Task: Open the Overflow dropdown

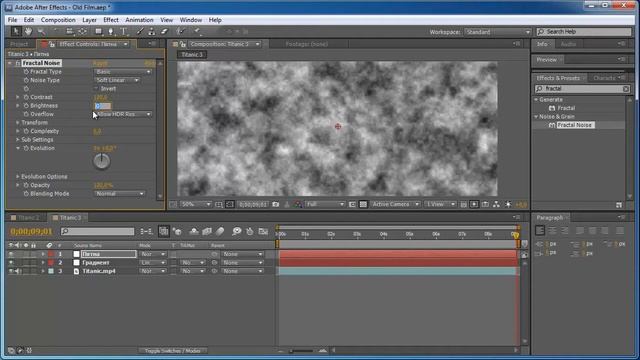Action: tap(123, 114)
